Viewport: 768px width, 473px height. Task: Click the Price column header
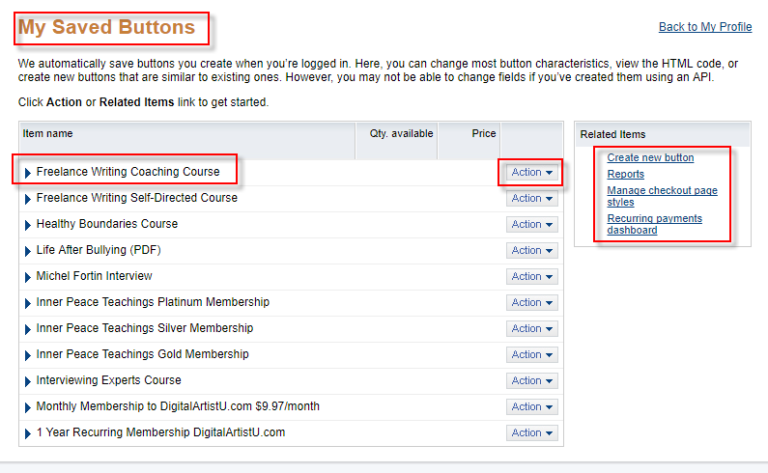coord(483,133)
